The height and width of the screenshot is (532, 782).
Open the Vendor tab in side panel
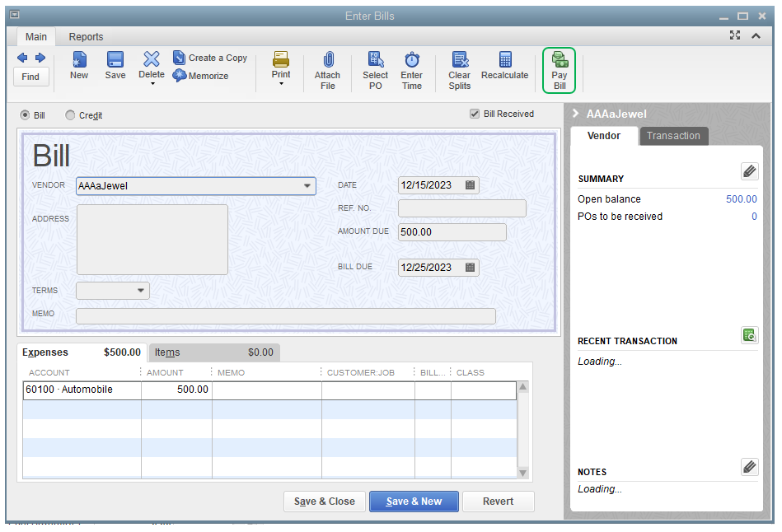click(x=604, y=136)
